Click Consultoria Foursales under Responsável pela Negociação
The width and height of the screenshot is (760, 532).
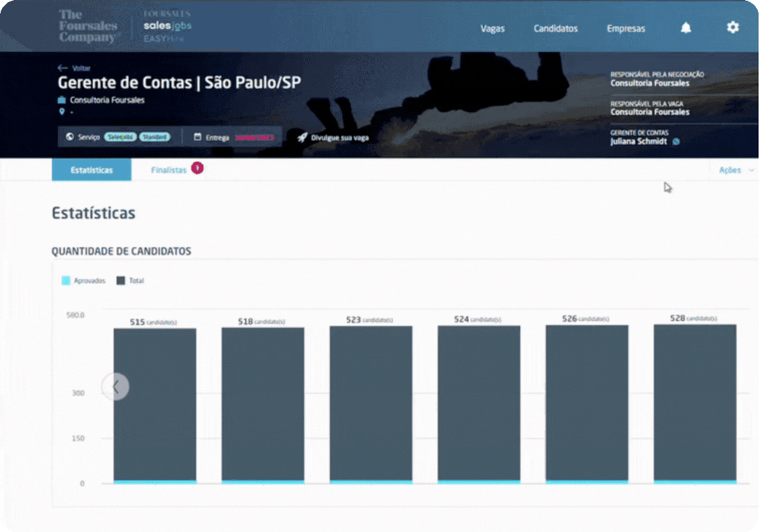[x=650, y=83]
